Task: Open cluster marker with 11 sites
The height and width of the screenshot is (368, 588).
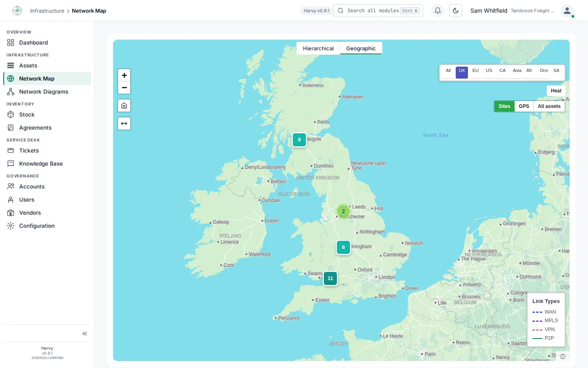Action: coord(330,278)
